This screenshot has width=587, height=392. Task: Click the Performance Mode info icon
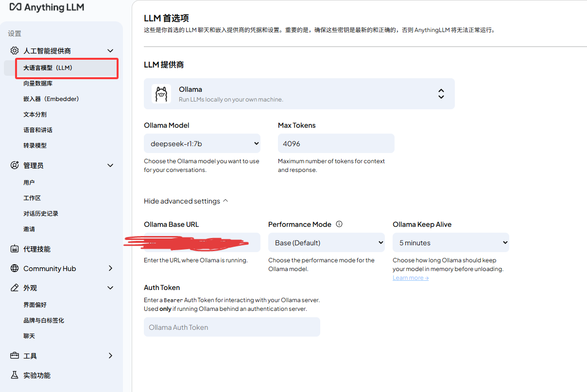(x=339, y=224)
